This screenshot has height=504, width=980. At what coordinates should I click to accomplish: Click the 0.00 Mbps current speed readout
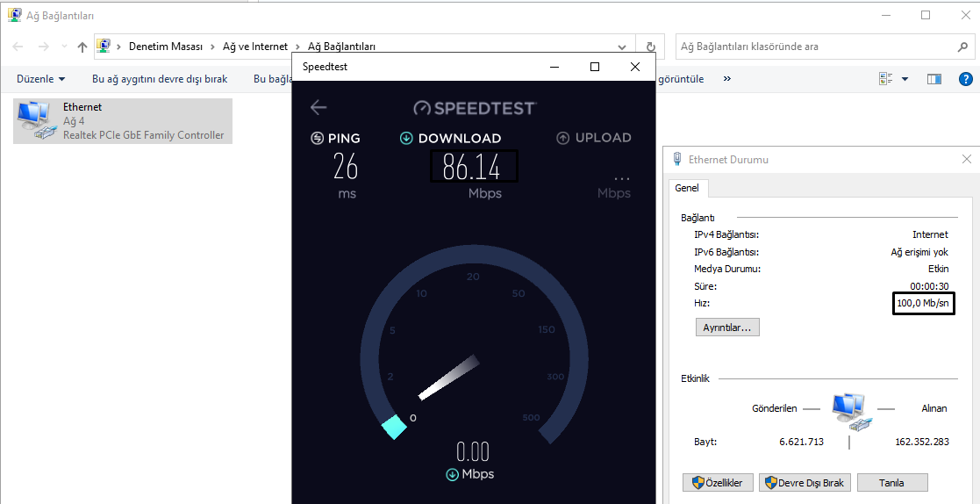click(473, 451)
